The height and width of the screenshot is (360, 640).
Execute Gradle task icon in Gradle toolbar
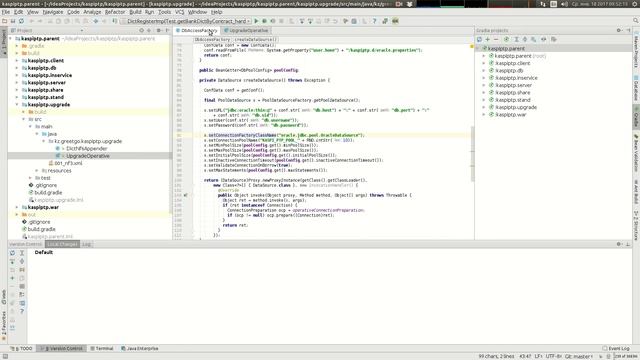pos(507,40)
